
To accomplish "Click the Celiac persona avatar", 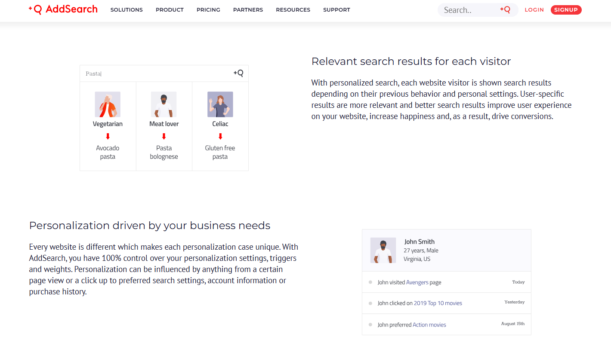I will click(220, 104).
